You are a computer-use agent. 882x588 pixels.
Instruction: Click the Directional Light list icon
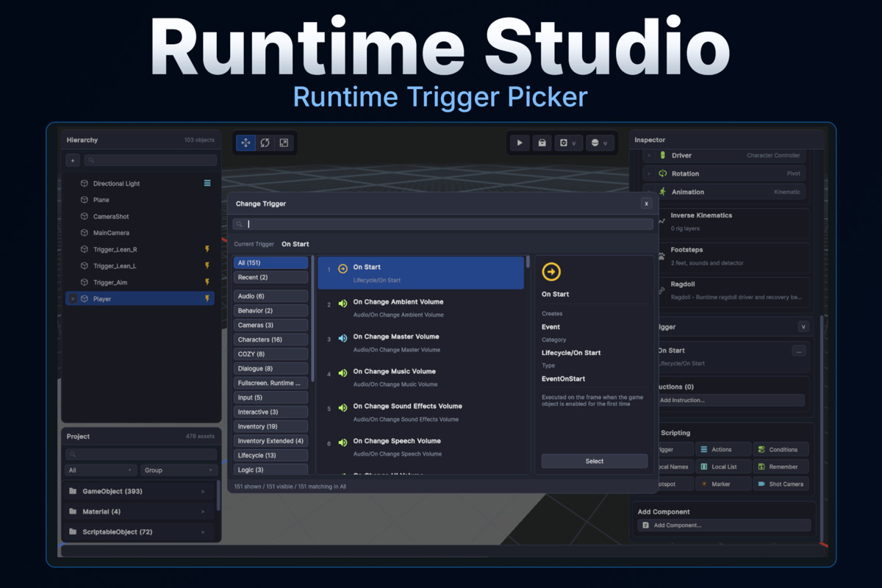point(207,183)
